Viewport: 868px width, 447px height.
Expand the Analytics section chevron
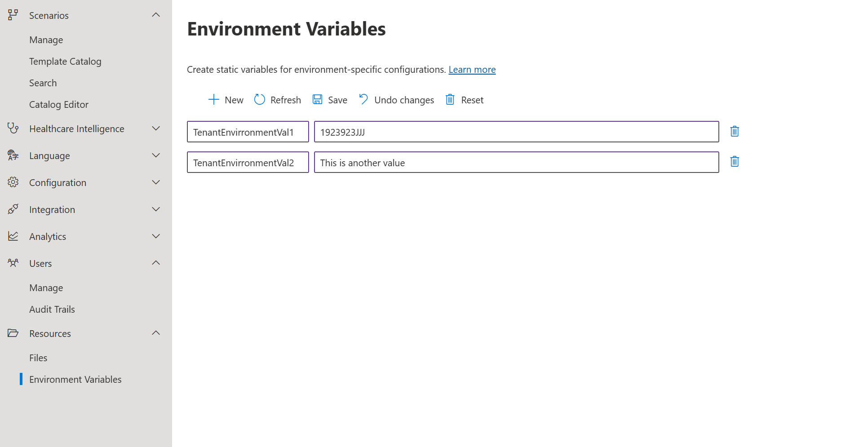pyautogui.click(x=156, y=236)
